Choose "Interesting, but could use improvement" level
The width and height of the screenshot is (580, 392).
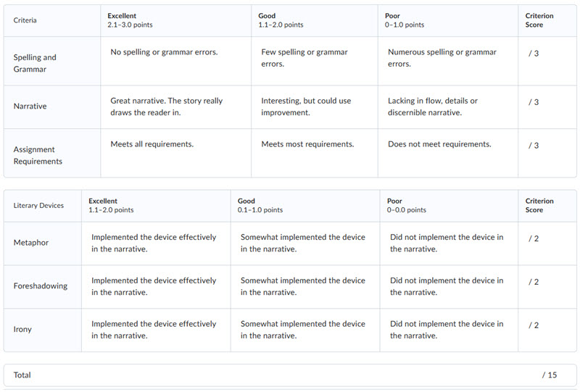pos(314,107)
